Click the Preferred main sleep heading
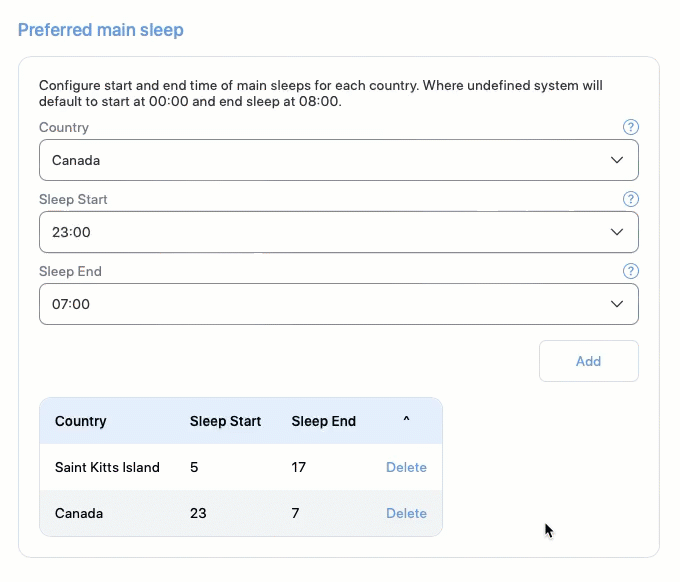Image resolution: width=680 pixels, height=582 pixels. (101, 30)
